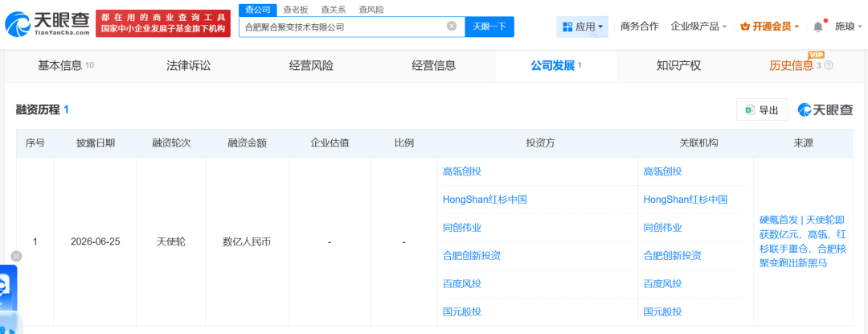Clear the search box text
Screen dimensions: 868x334
pyautogui.click(x=452, y=26)
